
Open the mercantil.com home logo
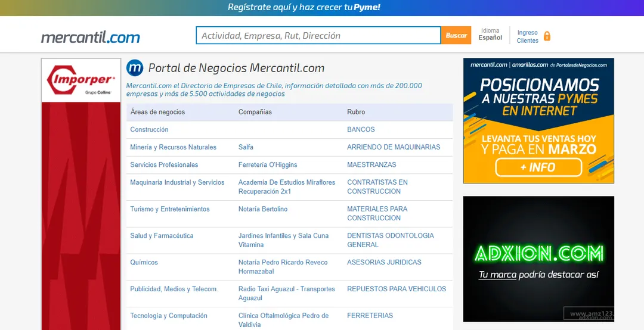(91, 38)
